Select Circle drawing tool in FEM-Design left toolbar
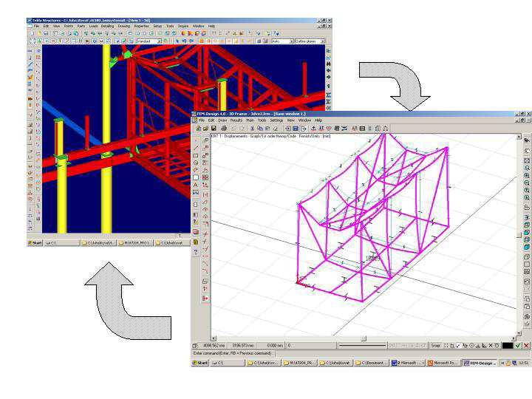The image size is (532, 399). coord(196,163)
